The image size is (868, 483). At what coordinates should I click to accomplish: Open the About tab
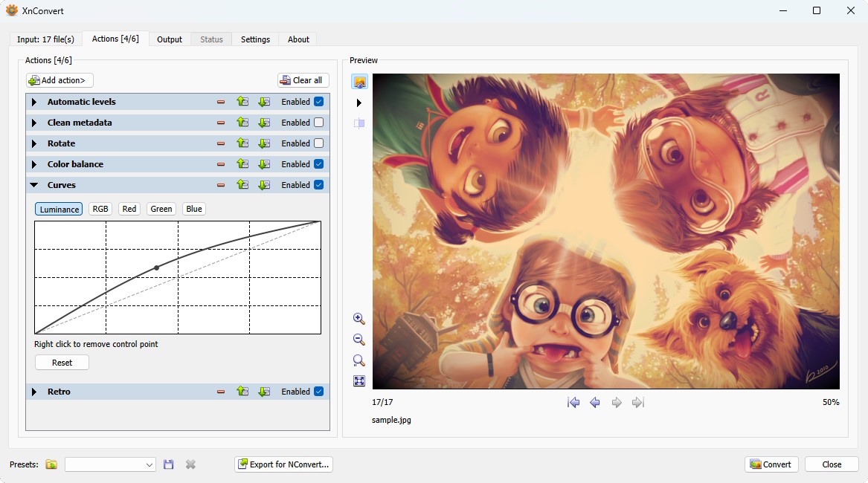coord(298,39)
